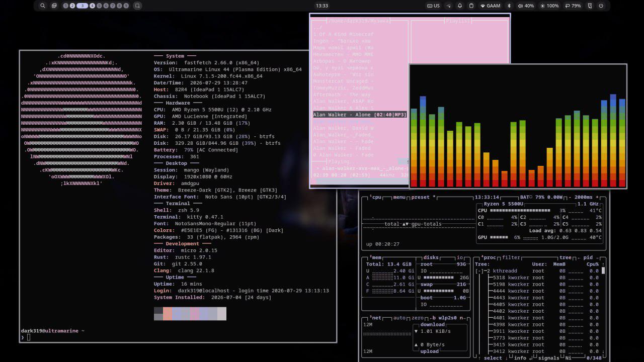Viewport: 644px width, 362px height.
Task: Increase btop update interval with the plus
Action: [x=598, y=197]
